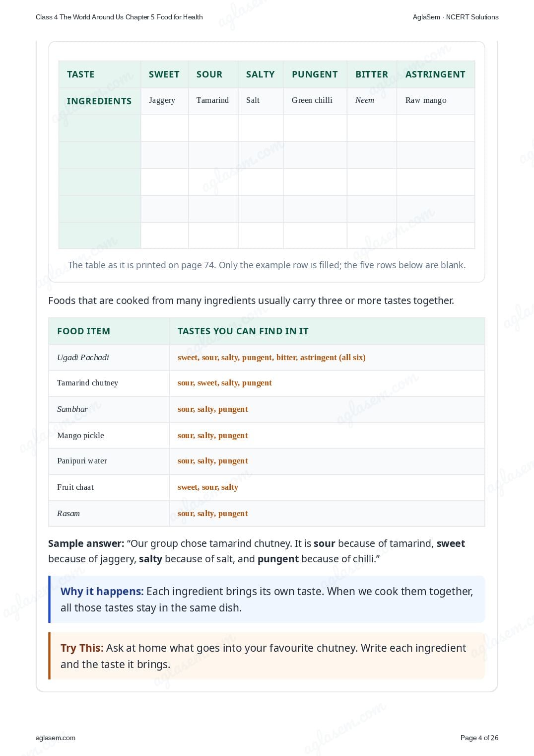Click the Page 4 of 26 indicator
The image size is (534, 756).
pyautogui.click(x=479, y=738)
